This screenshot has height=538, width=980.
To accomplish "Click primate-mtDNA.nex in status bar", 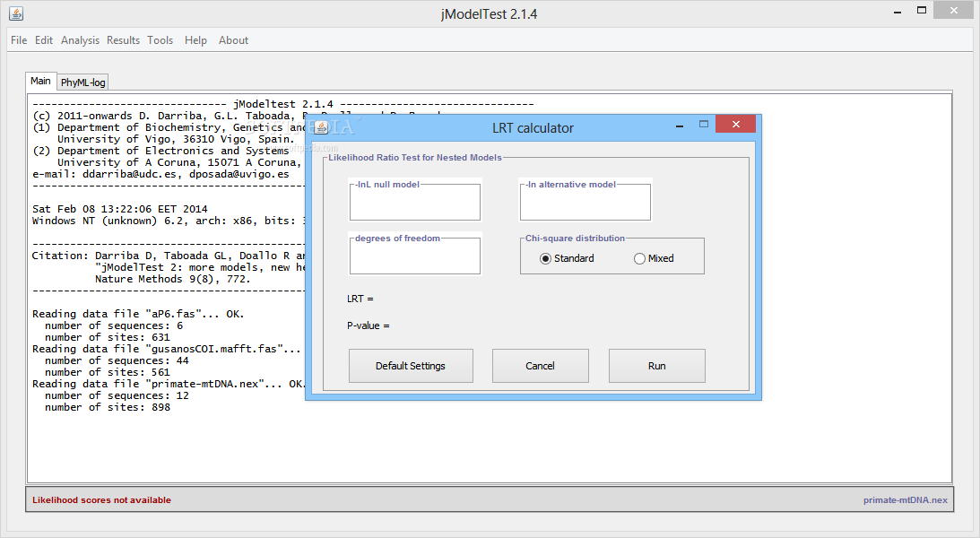I will tap(905, 499).
